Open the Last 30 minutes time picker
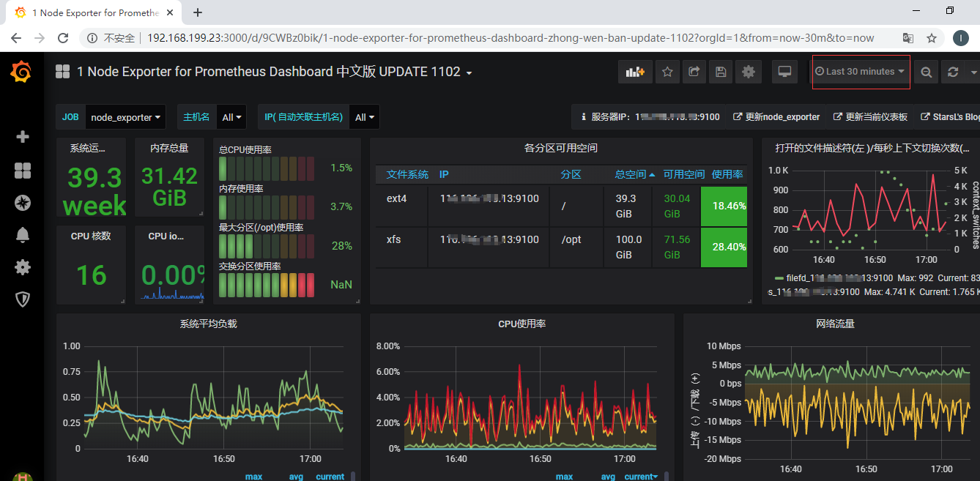The width and height of the screenshot is (980, 481). 860,72
